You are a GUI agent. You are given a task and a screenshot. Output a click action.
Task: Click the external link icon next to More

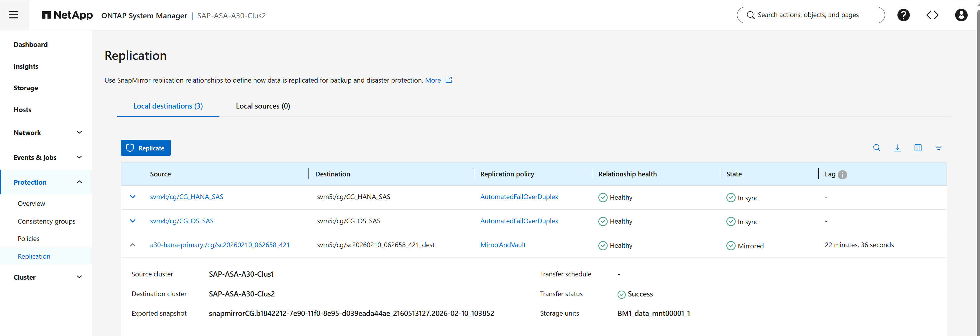tap(449, 80)
